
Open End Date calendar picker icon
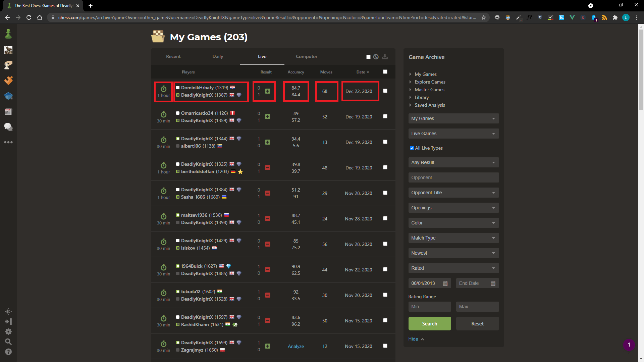(493, 283)
